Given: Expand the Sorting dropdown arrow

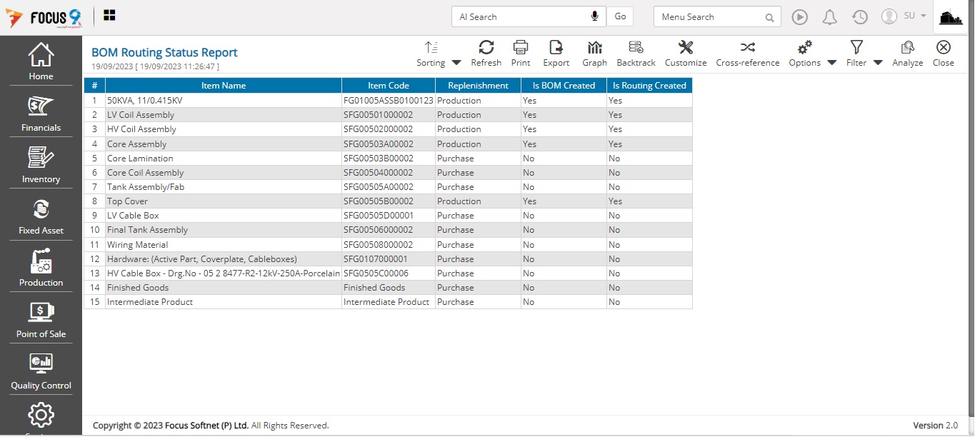Looking at the screenshot, I should point(456,63).
